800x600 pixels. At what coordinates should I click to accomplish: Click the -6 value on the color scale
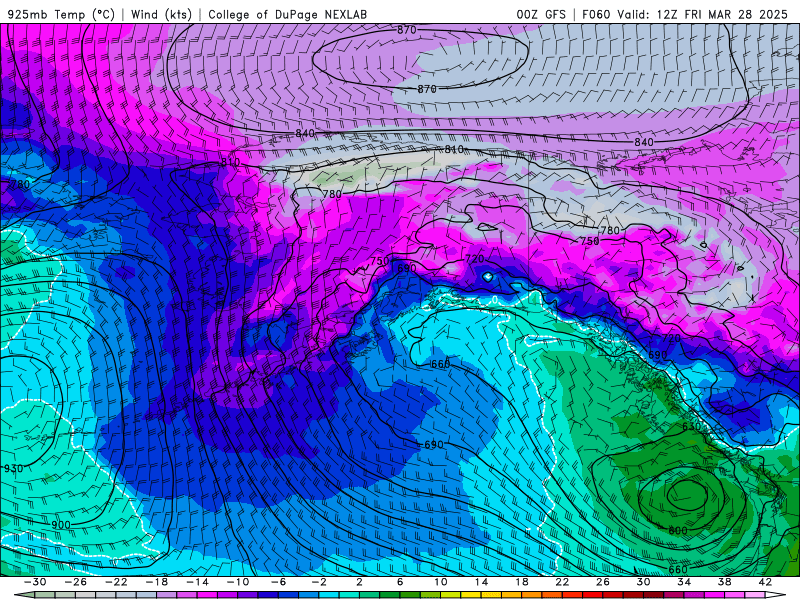(x=279, y=582)
